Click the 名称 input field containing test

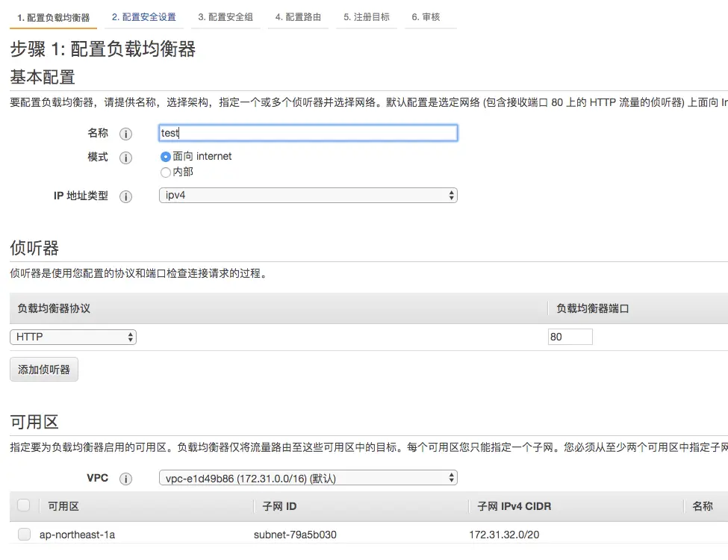point(308,133)
